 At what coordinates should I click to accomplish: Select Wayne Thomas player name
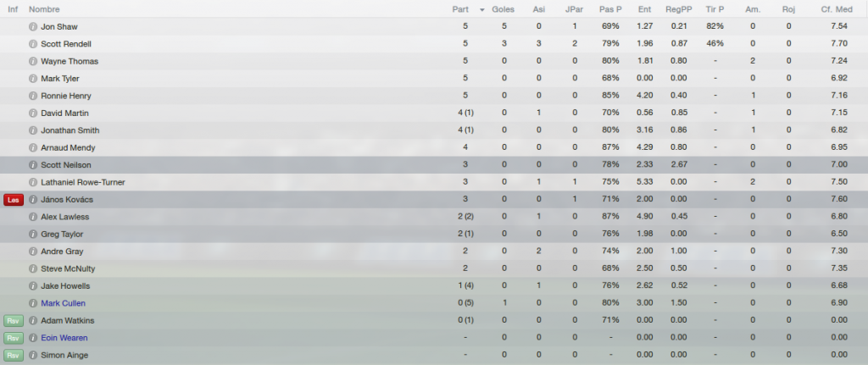pos(70,61)
